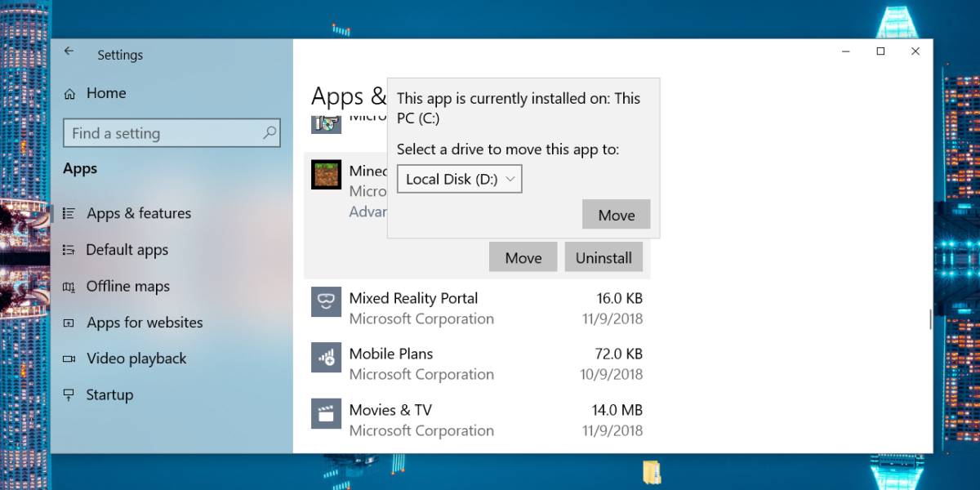Click the Minecraft app icon
980x490 pixels.
tap(326, 175)
